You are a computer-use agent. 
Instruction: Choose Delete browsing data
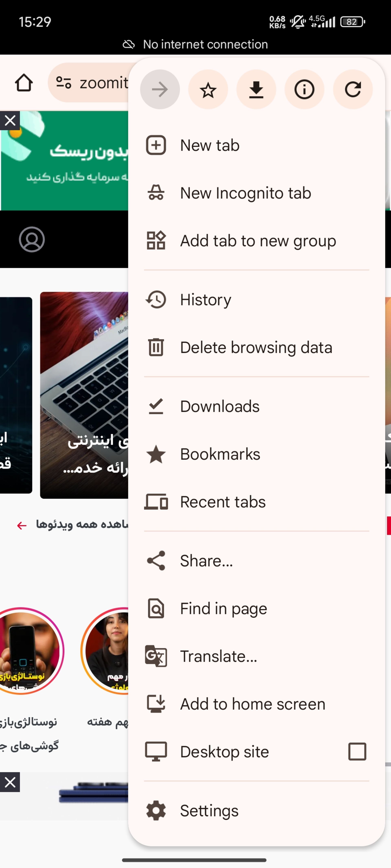tap(256, 347)
